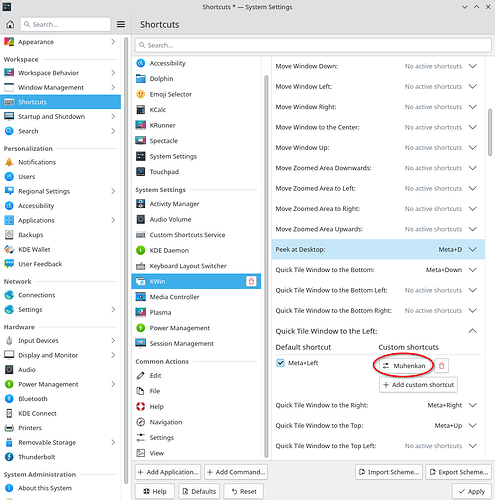Viewport: 495px width, 500px height.
Task: Click the Audio Volume speaker icon
Action: [141, 219]
